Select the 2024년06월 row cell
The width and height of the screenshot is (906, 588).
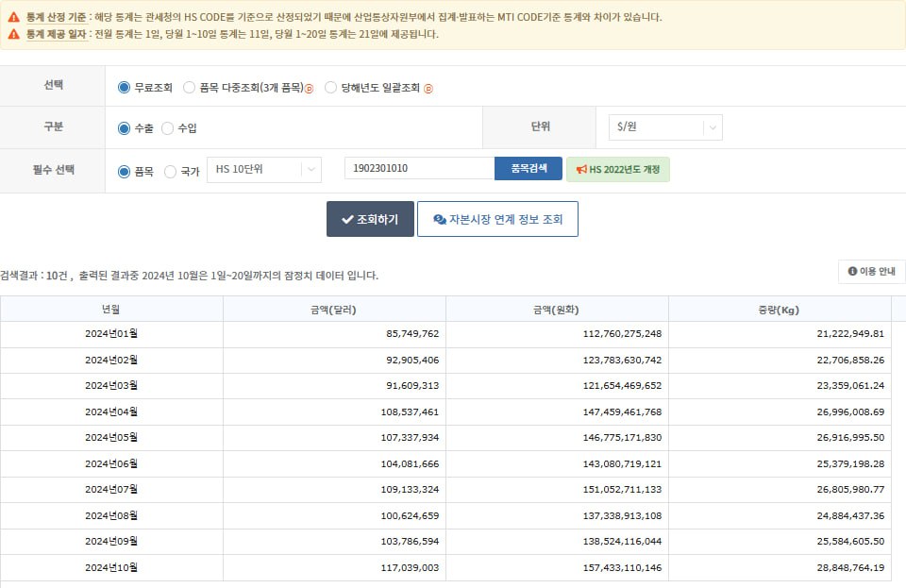pos(111,463)
